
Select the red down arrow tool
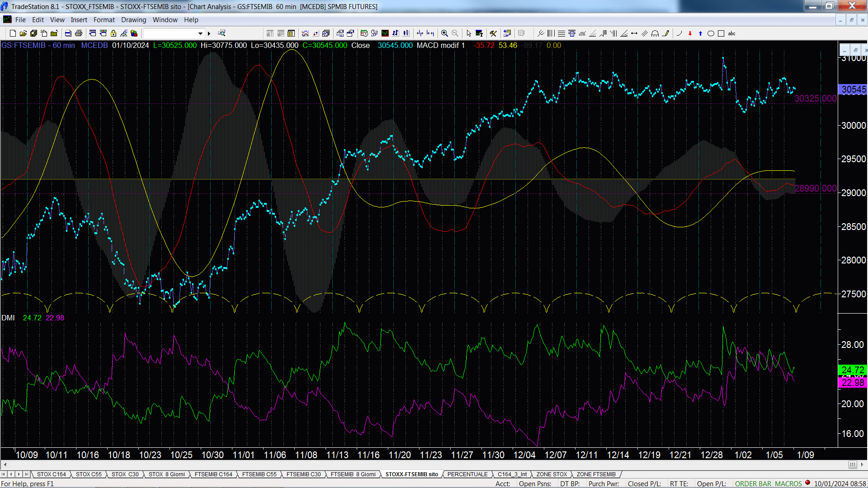(x=690, y=33)
